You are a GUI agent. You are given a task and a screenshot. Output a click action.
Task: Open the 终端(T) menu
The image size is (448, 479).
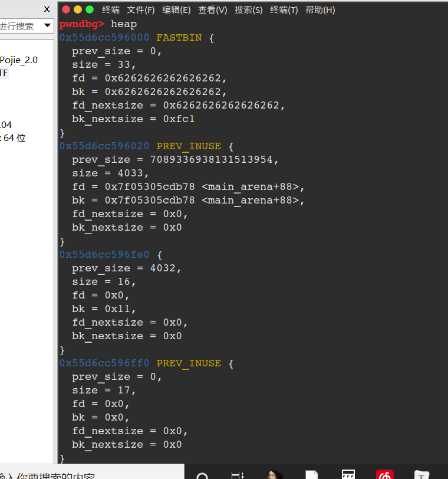coord(284,10)
